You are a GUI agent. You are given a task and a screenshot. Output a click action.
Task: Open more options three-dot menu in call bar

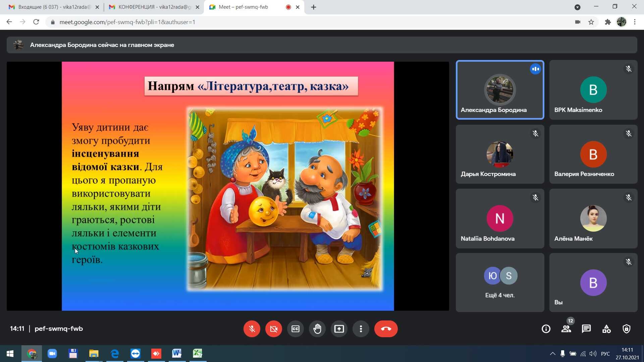coord(361,329)
